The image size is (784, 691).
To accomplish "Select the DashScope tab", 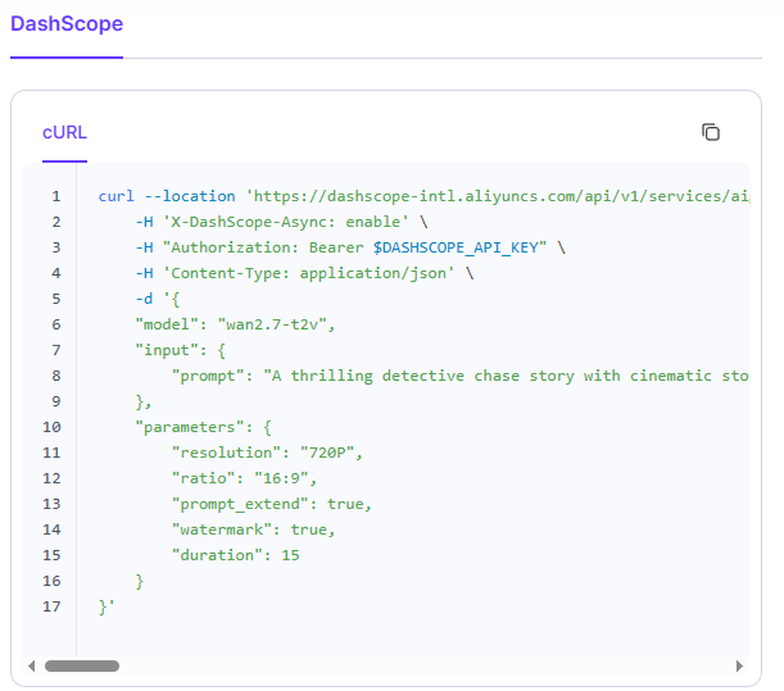I will coord(67,24).
